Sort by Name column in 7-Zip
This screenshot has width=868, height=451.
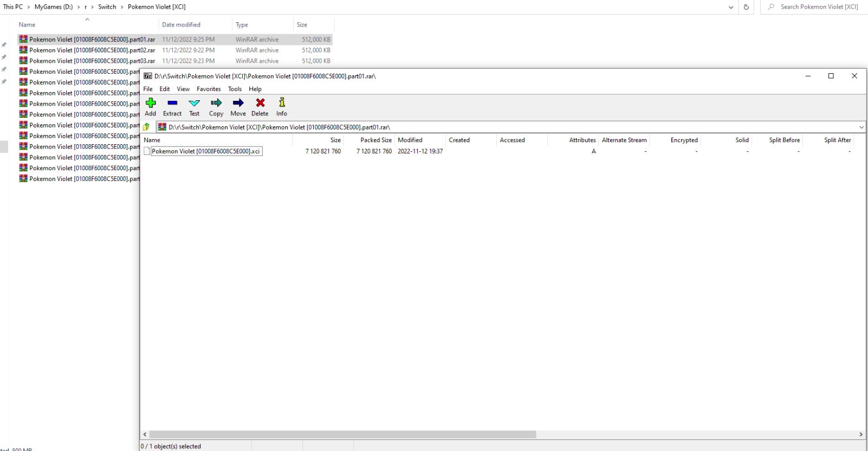[x=217, y=140]
